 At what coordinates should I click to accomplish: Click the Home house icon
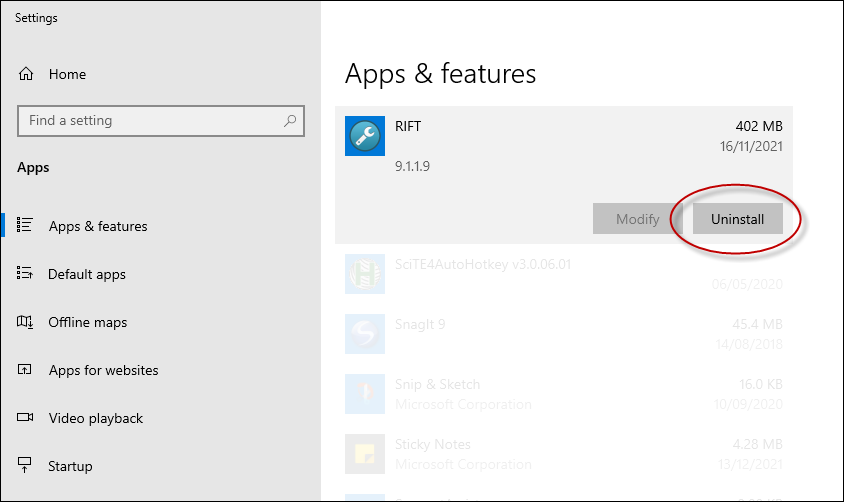pos(26,74)
